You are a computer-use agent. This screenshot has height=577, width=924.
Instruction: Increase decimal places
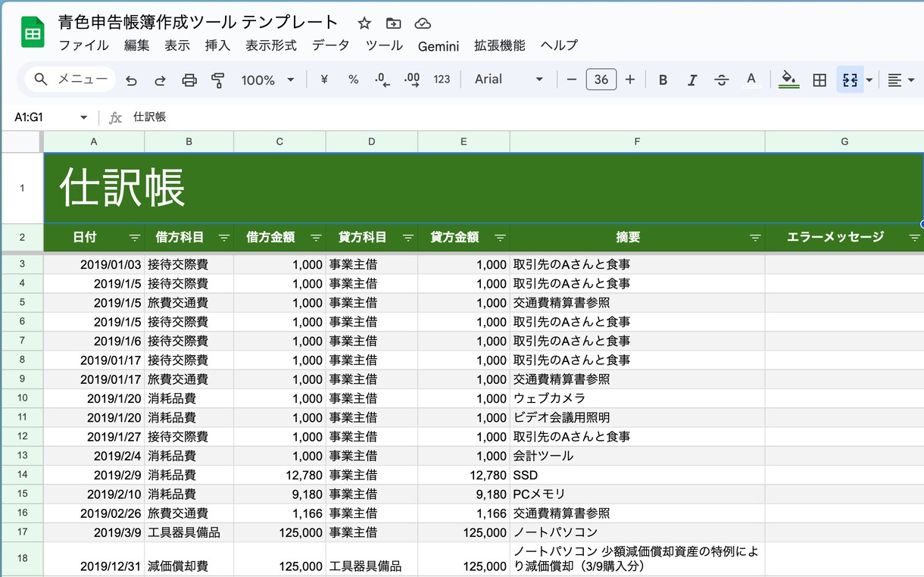click(412, 80)
